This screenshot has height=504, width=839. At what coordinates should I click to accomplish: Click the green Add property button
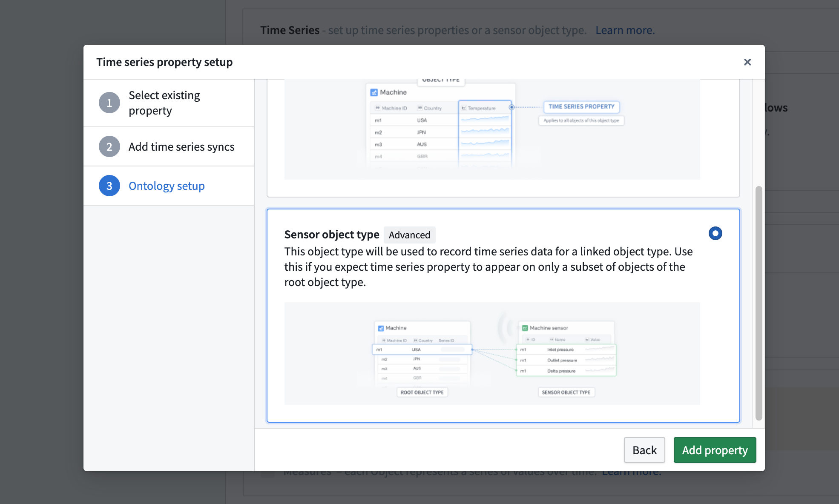pyautogui.click(x=715, y=450)
